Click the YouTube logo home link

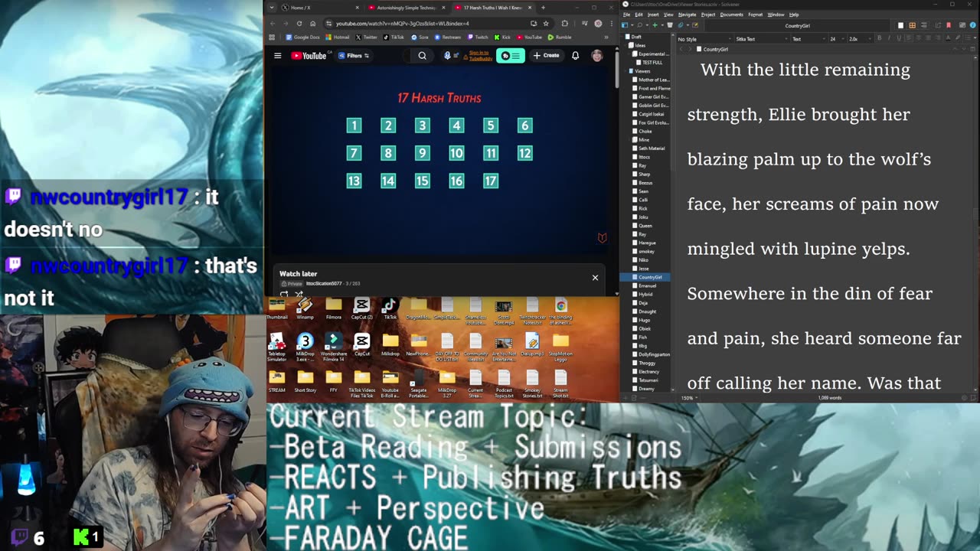(309, 55)
